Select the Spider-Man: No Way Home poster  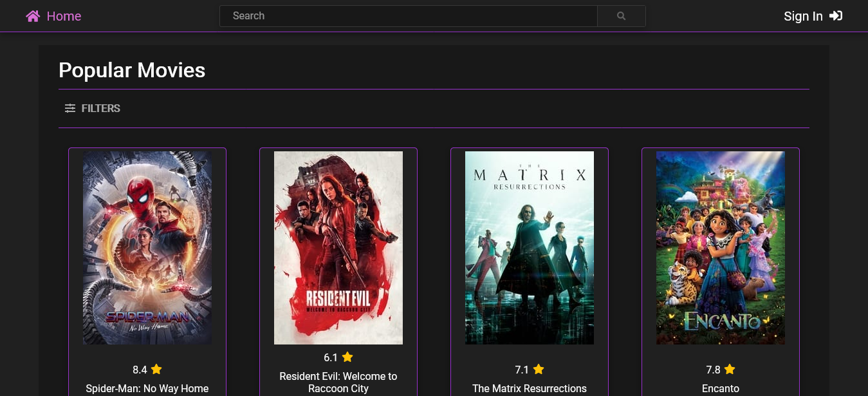[x=147, y=247]
